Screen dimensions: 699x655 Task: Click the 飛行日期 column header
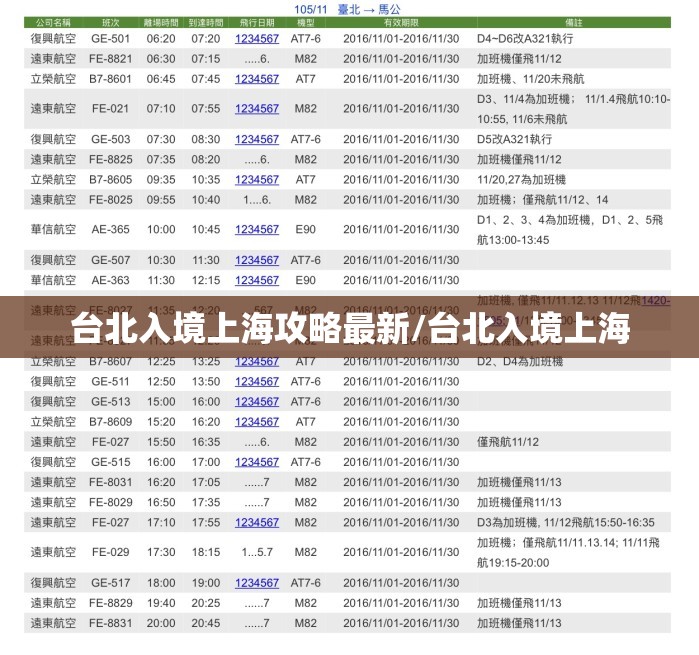coord(257,23)
